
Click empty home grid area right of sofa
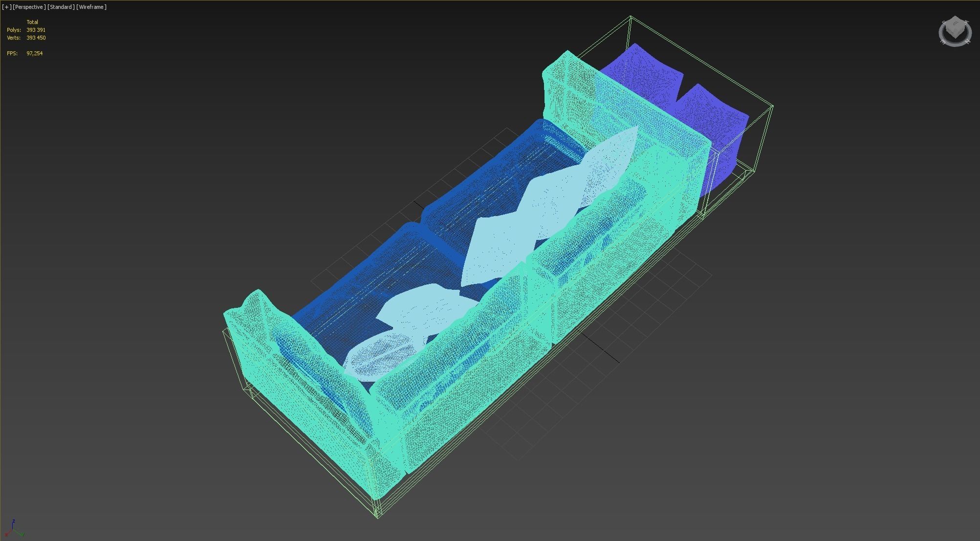[650, 303]
